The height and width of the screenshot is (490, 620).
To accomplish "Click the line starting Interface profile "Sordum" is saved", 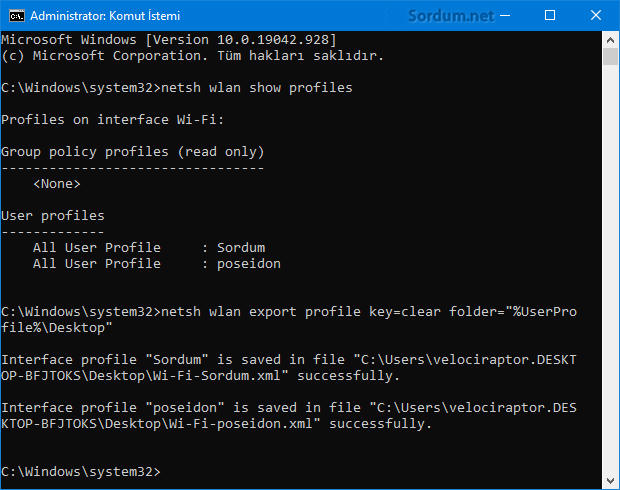I will (x=289, y=360).
